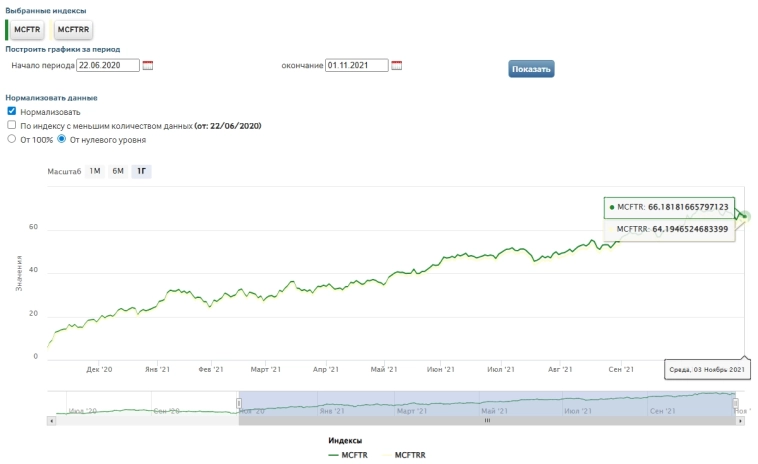Click the navigator horizontal scrollbar thumb
The height and width of the screenshot is (464, 758).
(x=487, y=421)
